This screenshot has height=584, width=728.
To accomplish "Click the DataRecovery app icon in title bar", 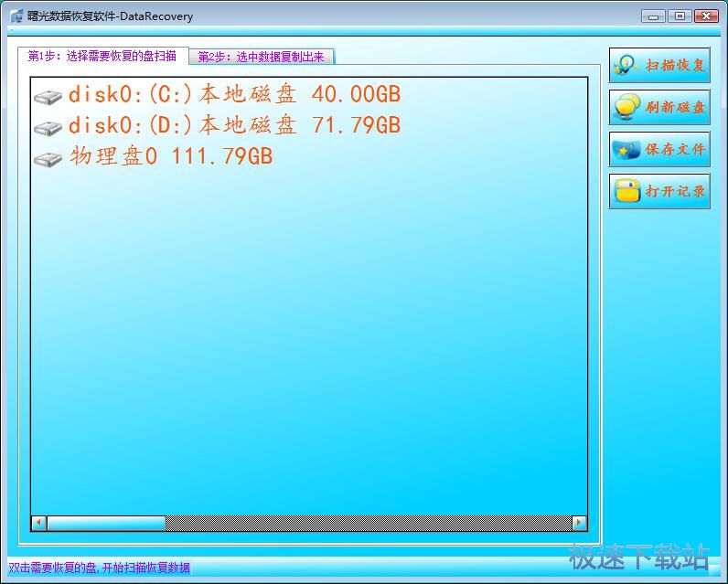I will (x=17, y=16).
